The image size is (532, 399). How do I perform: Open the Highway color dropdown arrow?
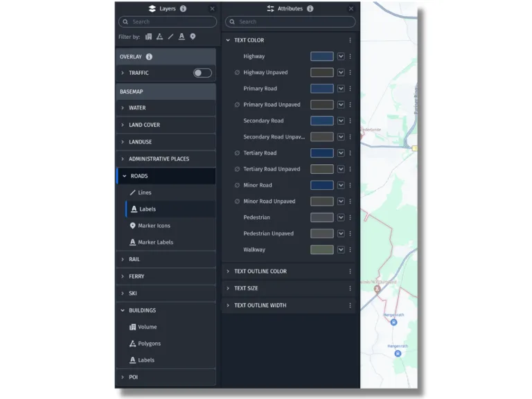point(341,56)
